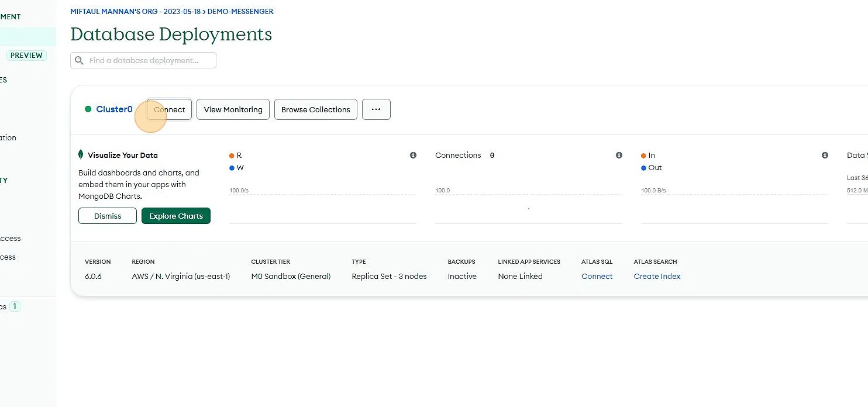Click the search magnifier icon
This screenshot has width=868, height=407.
(x=80, y=60)
